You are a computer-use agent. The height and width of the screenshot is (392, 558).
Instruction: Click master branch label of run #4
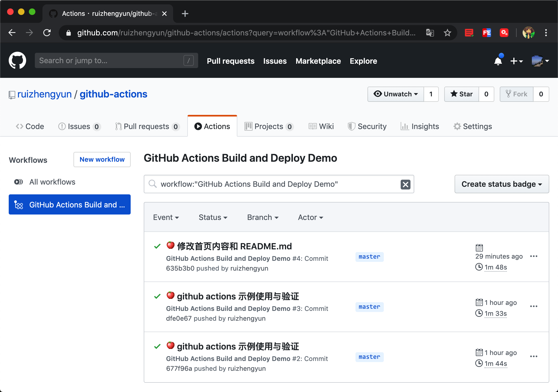point(369,257)
